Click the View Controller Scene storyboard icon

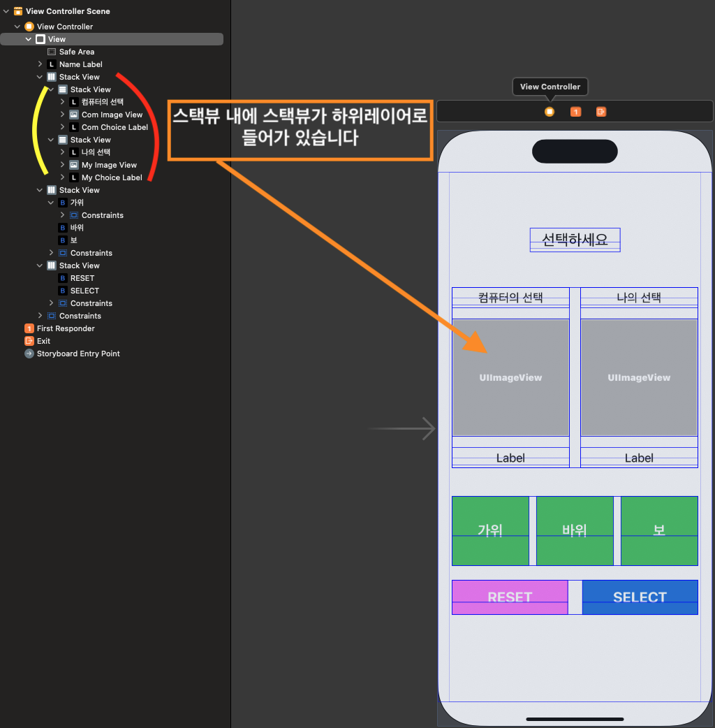[18, 11]
